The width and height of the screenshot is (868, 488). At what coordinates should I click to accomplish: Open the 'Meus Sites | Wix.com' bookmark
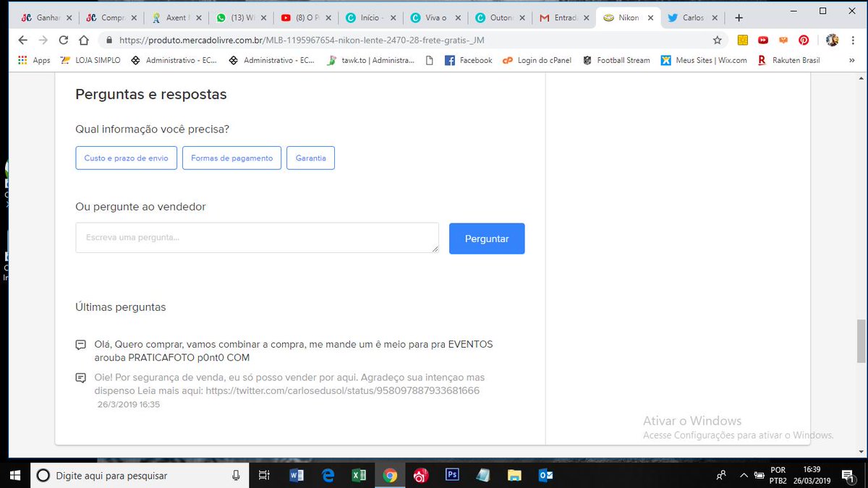coord(704,61)
